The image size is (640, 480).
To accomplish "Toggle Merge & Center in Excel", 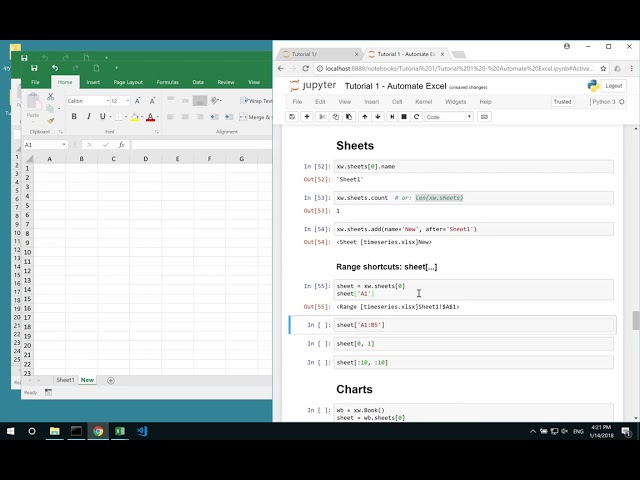I will [255, 117].
